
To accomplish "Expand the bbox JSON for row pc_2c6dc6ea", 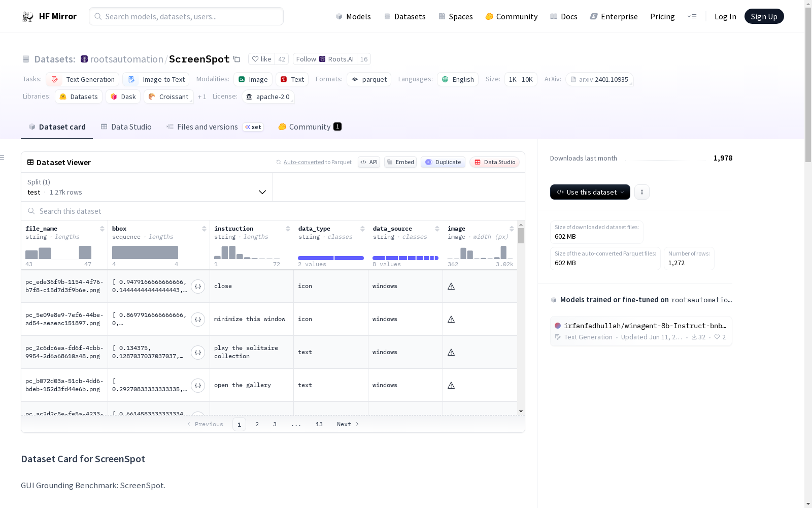I will 198,353.
